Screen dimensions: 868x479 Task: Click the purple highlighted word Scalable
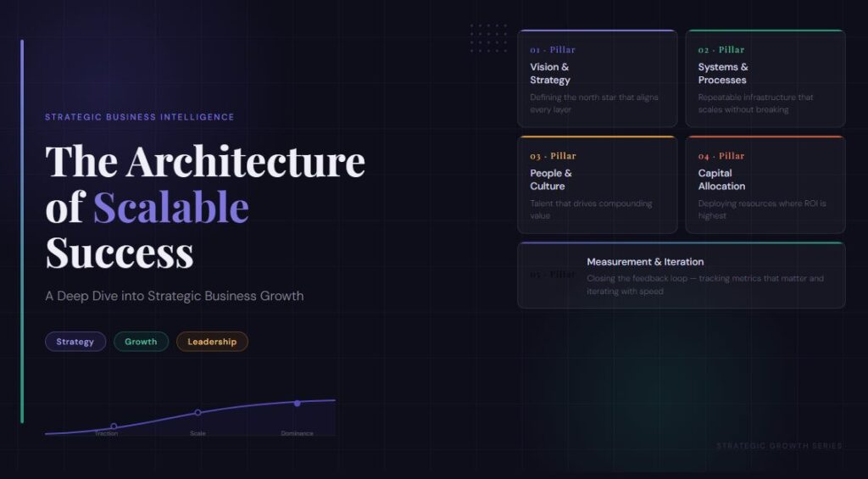pyautogui.click(x=171, y=208)
